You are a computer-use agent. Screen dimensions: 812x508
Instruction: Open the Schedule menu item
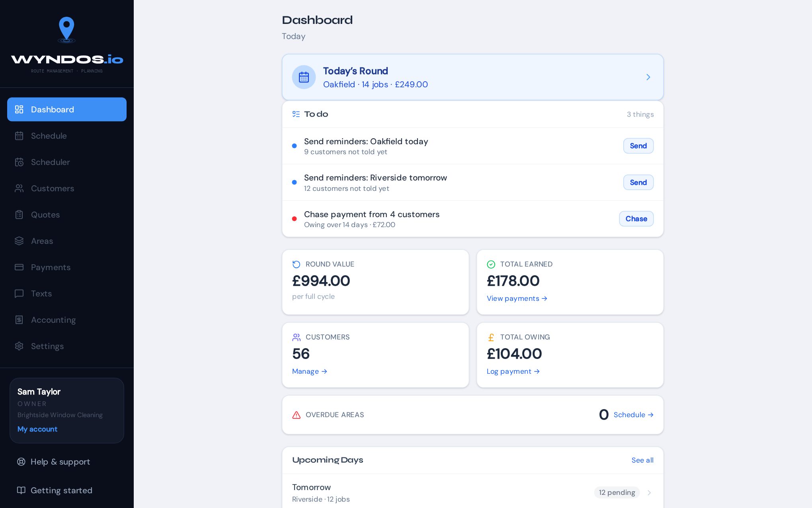point(67,136)
